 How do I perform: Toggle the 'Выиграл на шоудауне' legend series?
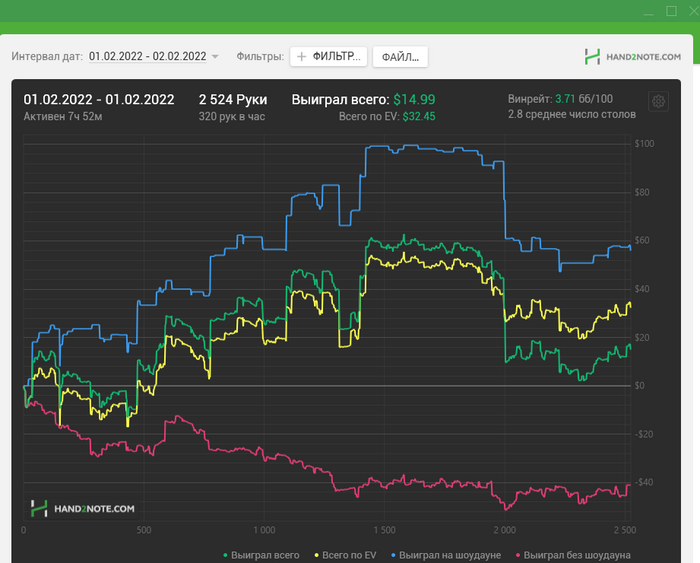446,555
